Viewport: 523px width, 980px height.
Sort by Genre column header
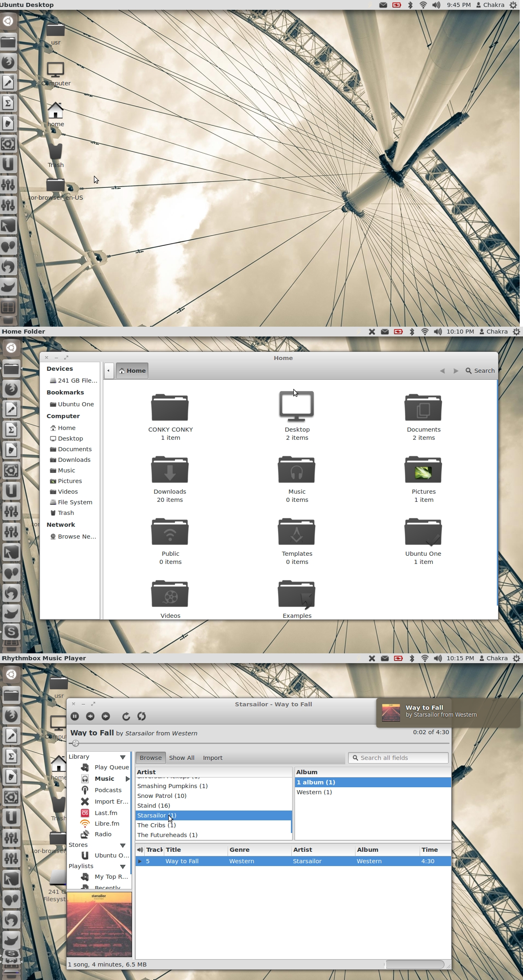click(259, 850)
